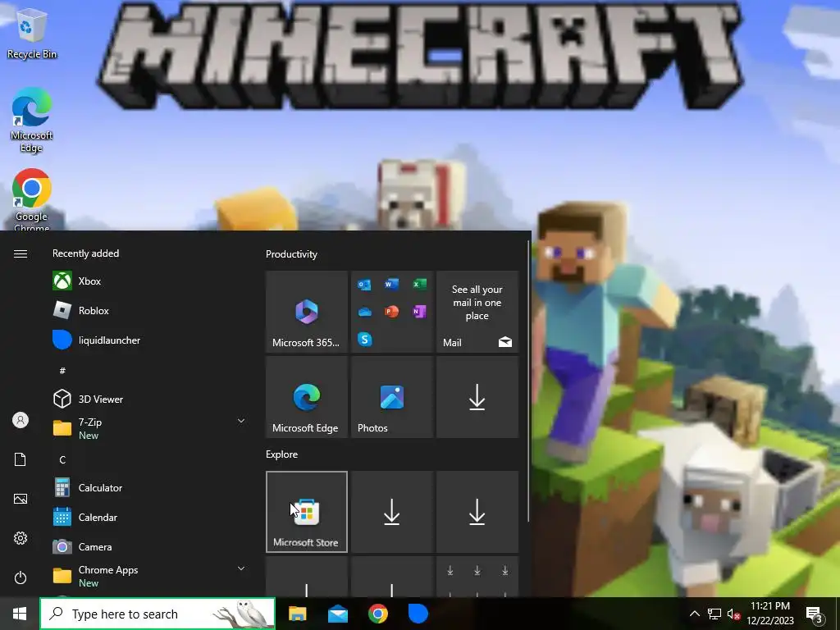This screenshot has height=630, width=840.
Task: Click the network icon in system tray
Action: tap(714, 614)
